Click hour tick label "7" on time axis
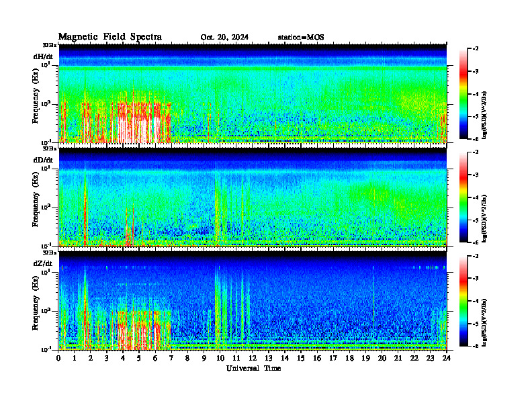The height and width of the screenshot is (411, 532). pos(171,358)
